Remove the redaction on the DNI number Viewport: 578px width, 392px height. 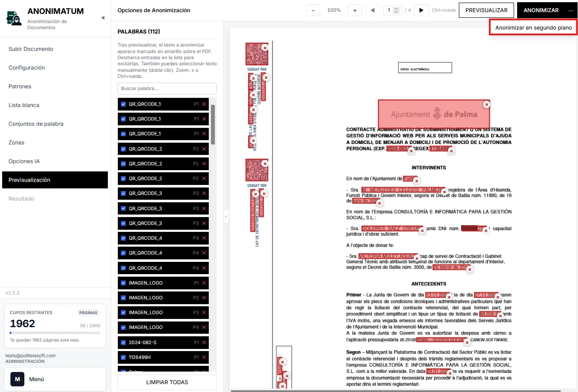[486, 231]
